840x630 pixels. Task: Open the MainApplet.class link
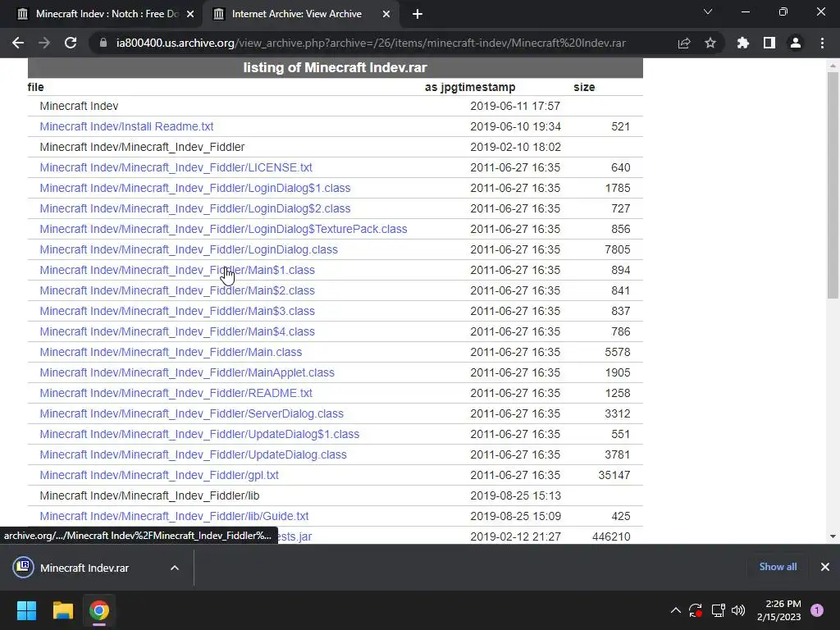(187, 372)
